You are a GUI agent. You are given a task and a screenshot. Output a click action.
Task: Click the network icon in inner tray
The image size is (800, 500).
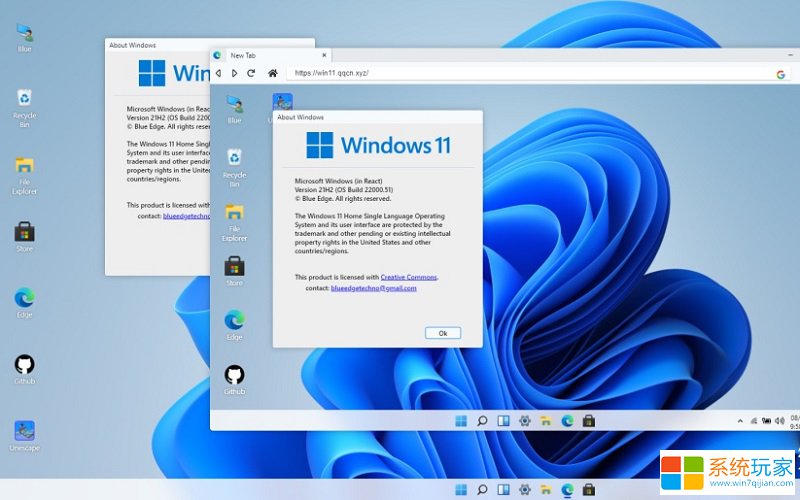754,421
